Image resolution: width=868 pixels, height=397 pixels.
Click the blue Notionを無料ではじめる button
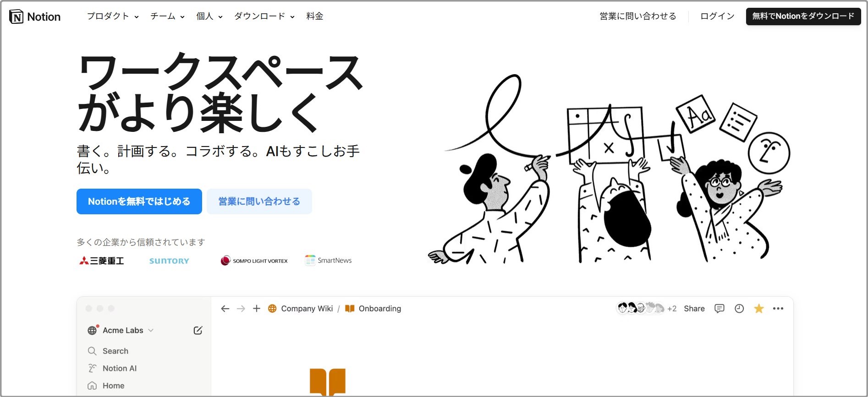pos(139,201)
